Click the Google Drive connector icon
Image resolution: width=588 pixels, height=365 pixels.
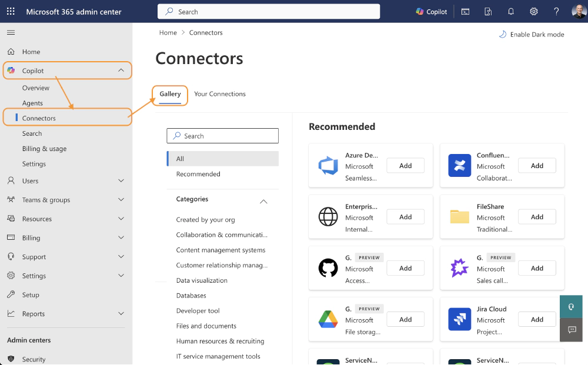(x=328, y=319)
